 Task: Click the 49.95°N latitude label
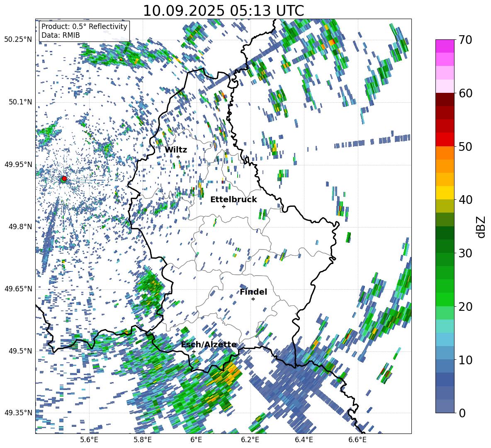(18, 165)
